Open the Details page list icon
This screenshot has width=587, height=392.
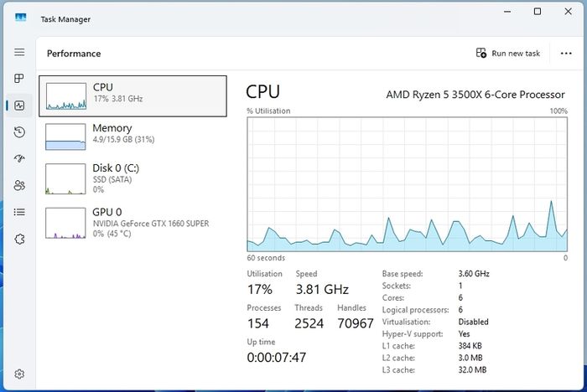point(19,212)
